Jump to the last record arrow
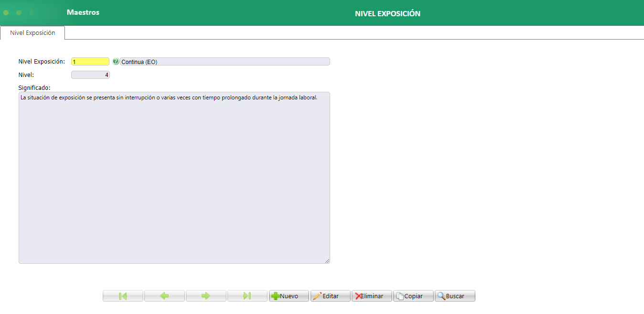The height and width of the screenshot is (314, 644). pyautogui.click(x=247, y=295)
